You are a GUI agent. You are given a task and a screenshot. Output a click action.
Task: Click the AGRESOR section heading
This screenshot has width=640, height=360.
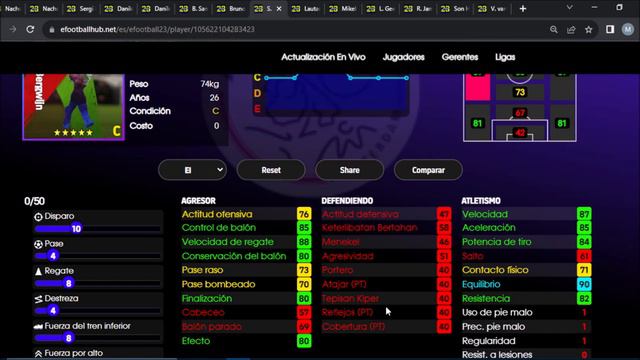pyautogui.click(x=198, y=201)
